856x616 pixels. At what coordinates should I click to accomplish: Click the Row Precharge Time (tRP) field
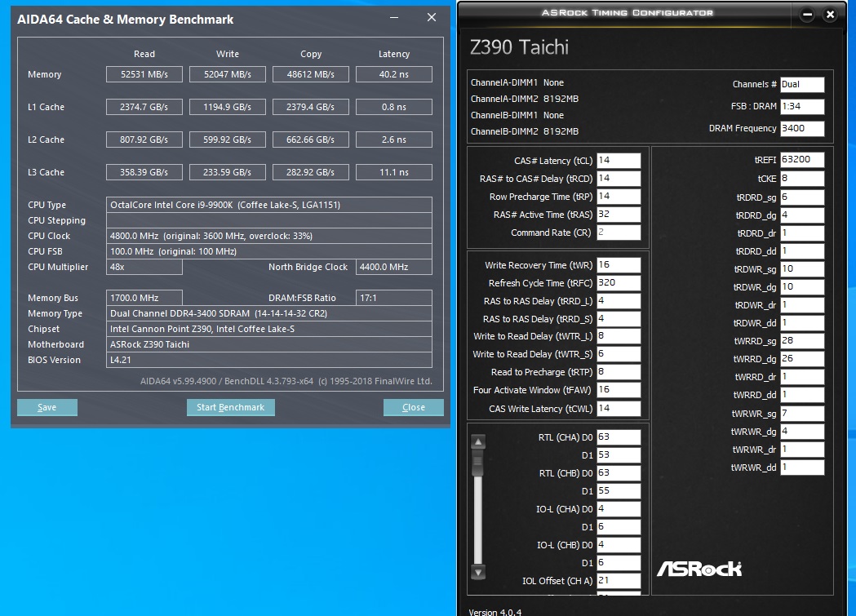pyautogui.click(x=619, y=197)
